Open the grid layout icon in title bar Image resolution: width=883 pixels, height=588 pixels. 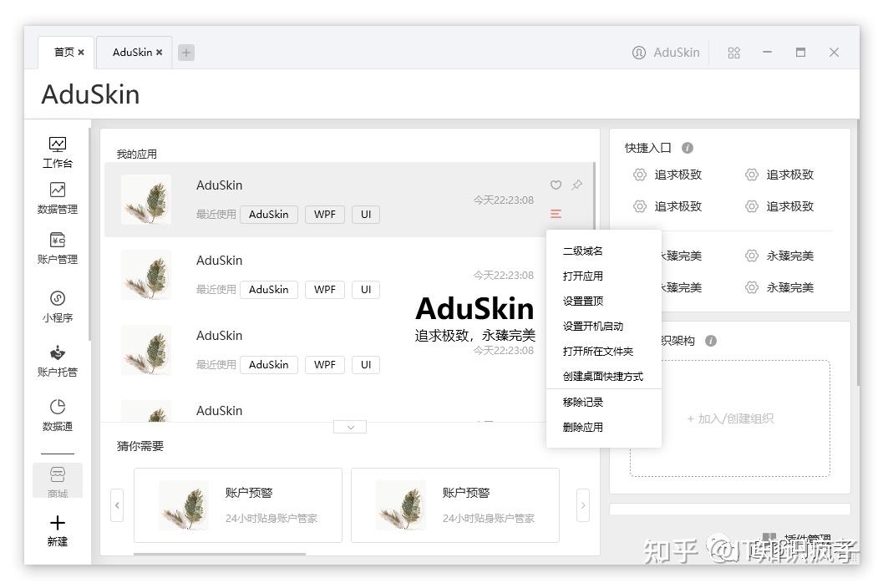(733, 52)
